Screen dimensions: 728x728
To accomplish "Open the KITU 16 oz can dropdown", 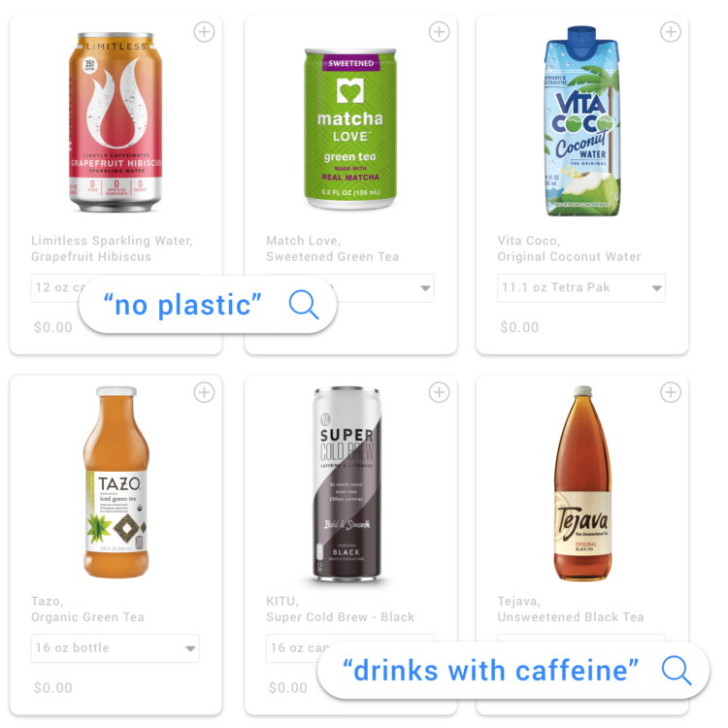I will point(297,648).
